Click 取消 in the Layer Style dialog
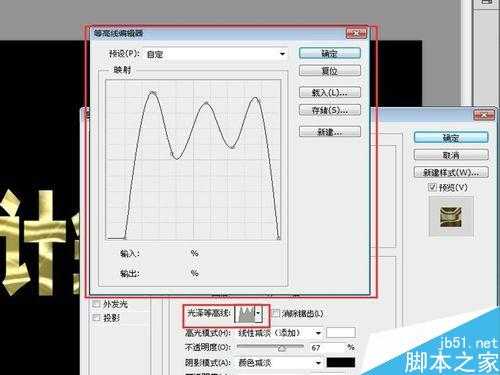500x375 pixels. coord(451,155)
